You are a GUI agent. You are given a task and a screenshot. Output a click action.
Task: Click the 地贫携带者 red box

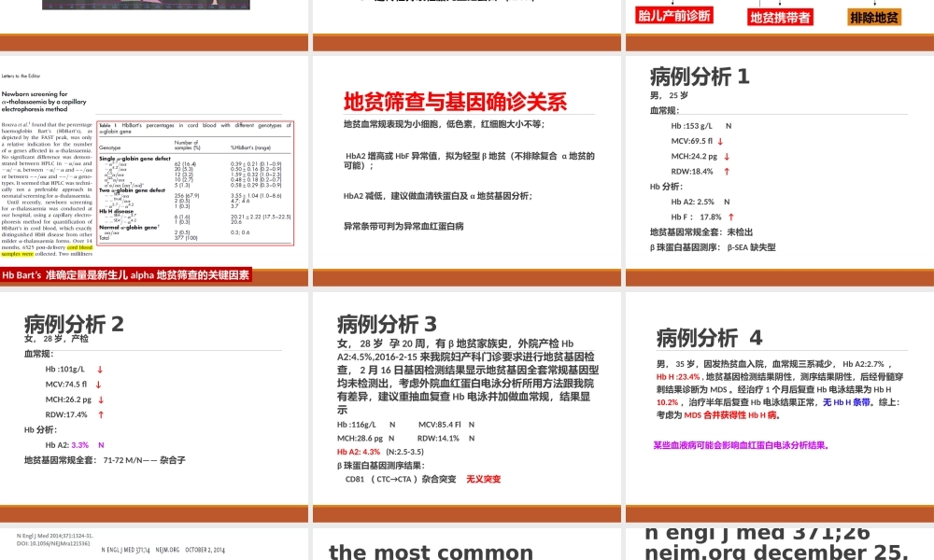click(782, 17)
